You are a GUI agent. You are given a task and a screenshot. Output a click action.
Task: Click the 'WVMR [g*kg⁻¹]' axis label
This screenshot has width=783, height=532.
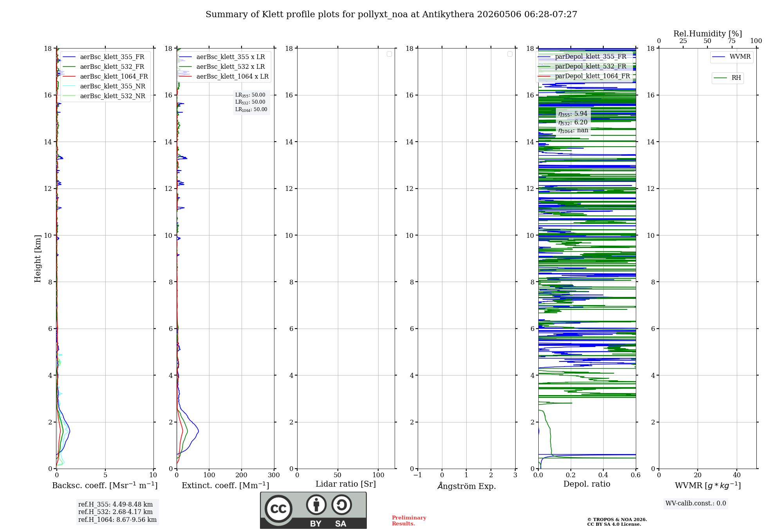708,486
